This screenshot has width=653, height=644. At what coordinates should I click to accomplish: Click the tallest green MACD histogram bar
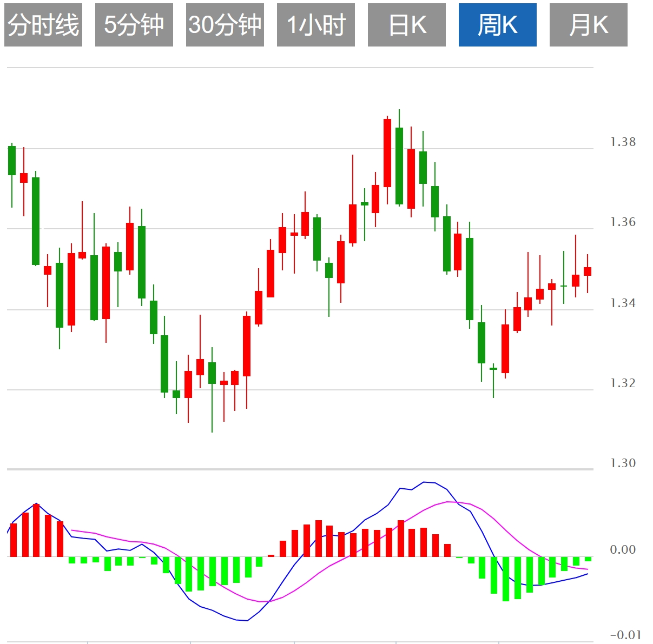[506, 579]
